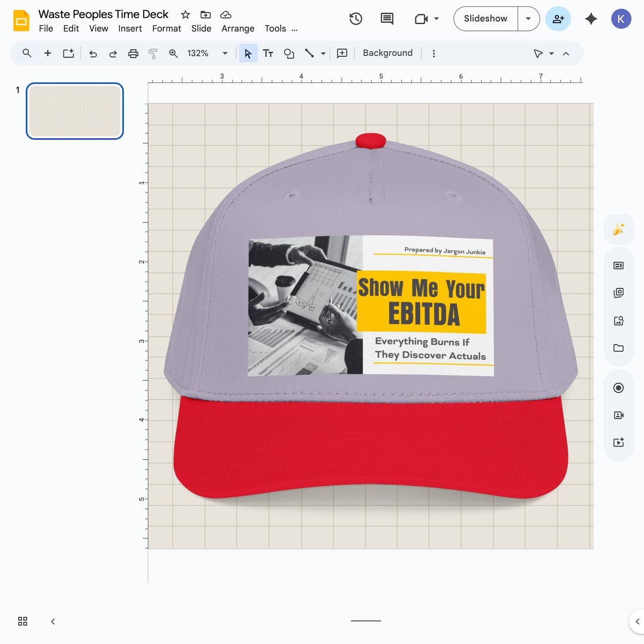Share the presentation with people
The height and width of the screenshot is (644, 644).
(x=558, y=19)
